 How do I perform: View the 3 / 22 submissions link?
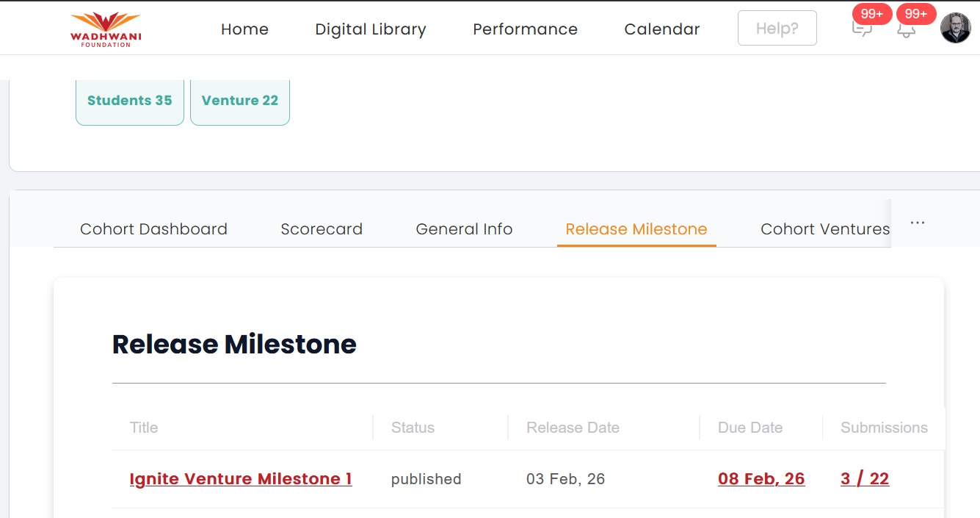coord(865,479)
